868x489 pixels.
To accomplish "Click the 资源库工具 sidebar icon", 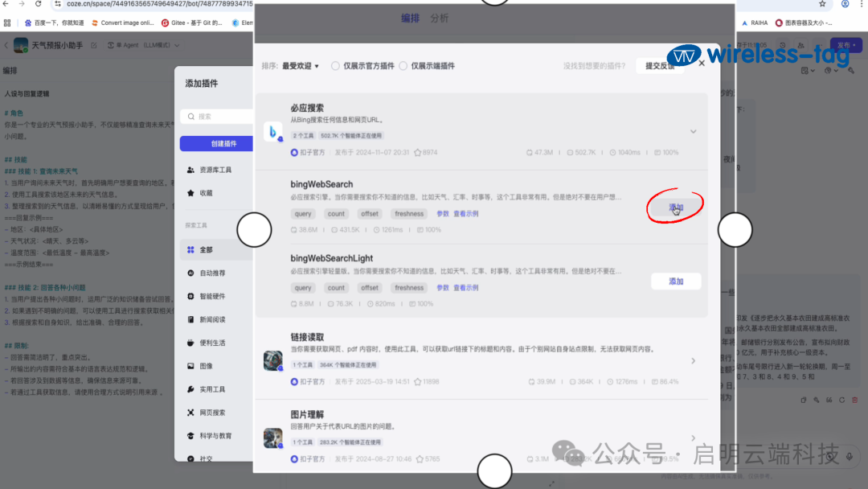I will click(x=190, y=170).
